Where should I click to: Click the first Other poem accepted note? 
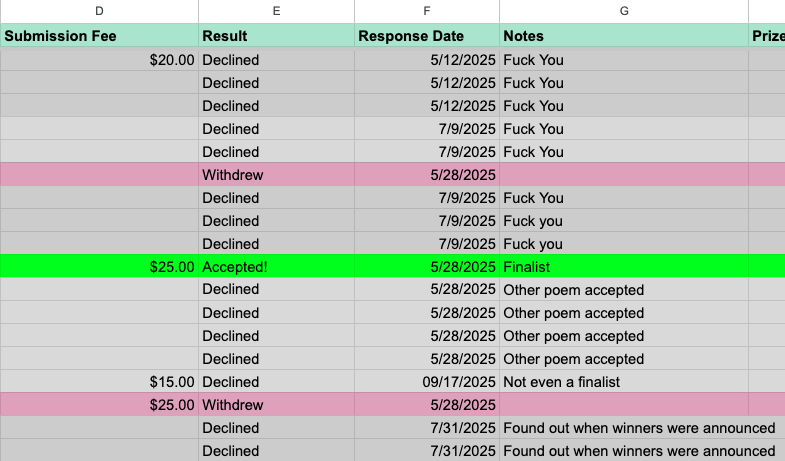[x=624, y=290]
